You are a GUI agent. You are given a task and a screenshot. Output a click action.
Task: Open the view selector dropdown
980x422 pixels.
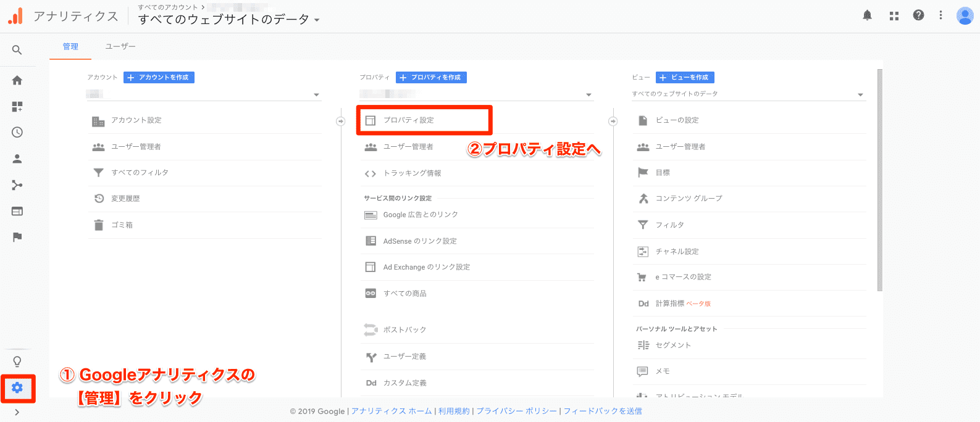[748, 94]
